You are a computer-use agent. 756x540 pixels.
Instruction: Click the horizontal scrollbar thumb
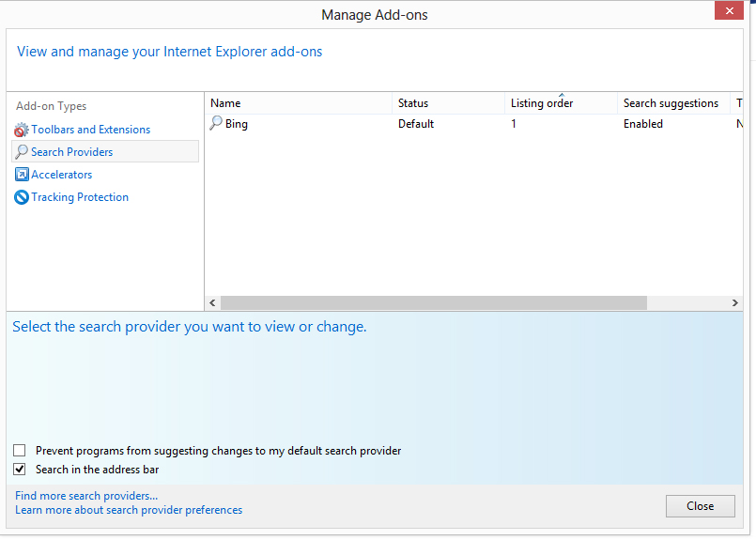(433, 303)
